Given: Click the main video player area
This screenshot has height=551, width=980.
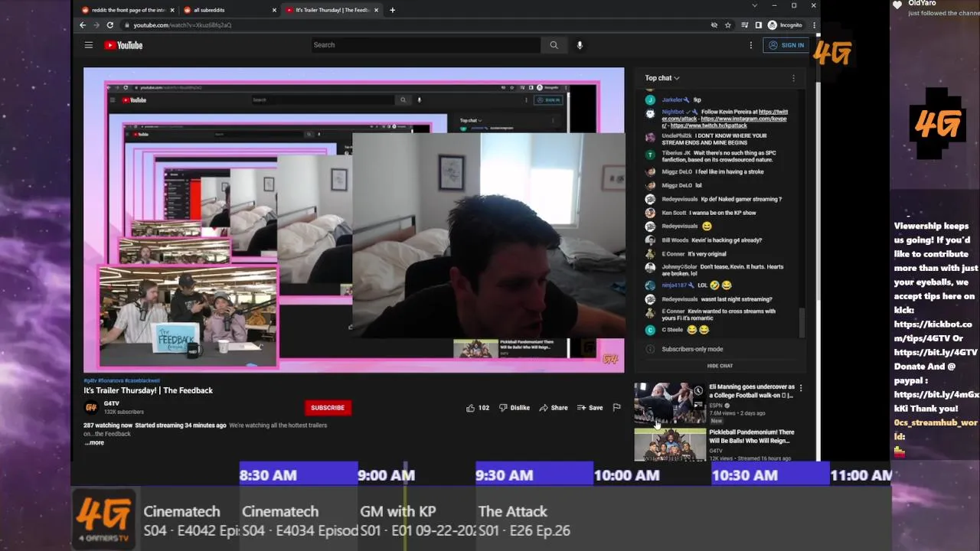Looking at the screenshot, I should 354,220.
